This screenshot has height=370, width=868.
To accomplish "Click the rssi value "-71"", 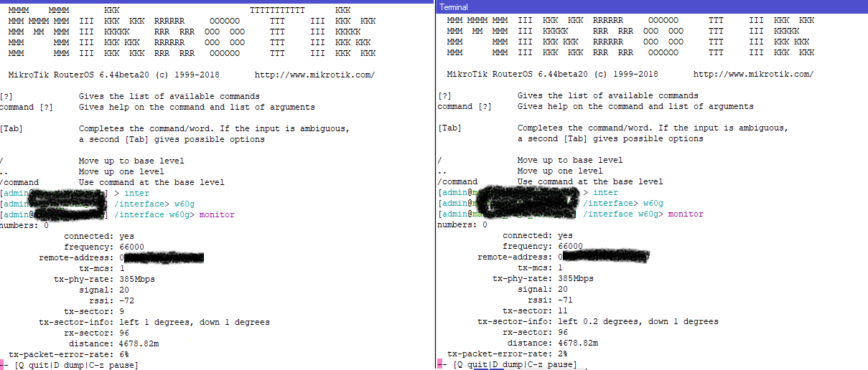I will tap(565, 300).
